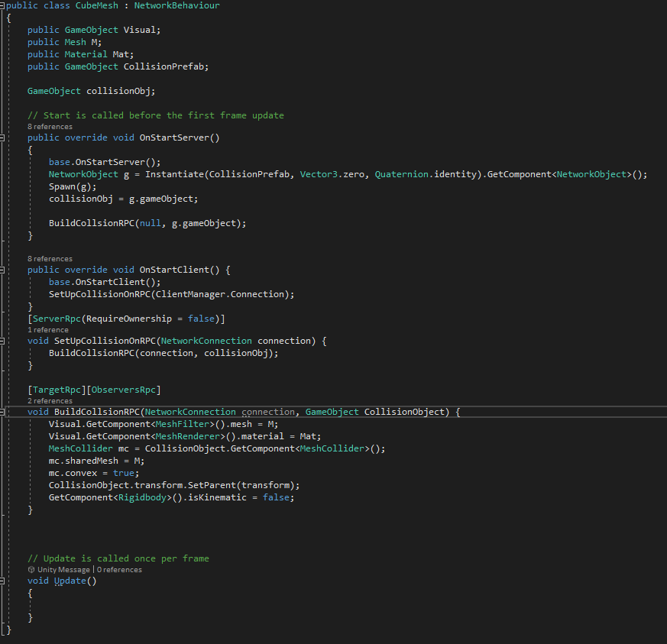Collapse the OnStartServer method
This screenshot has height=644, width=667.
[x=4, y=137]
